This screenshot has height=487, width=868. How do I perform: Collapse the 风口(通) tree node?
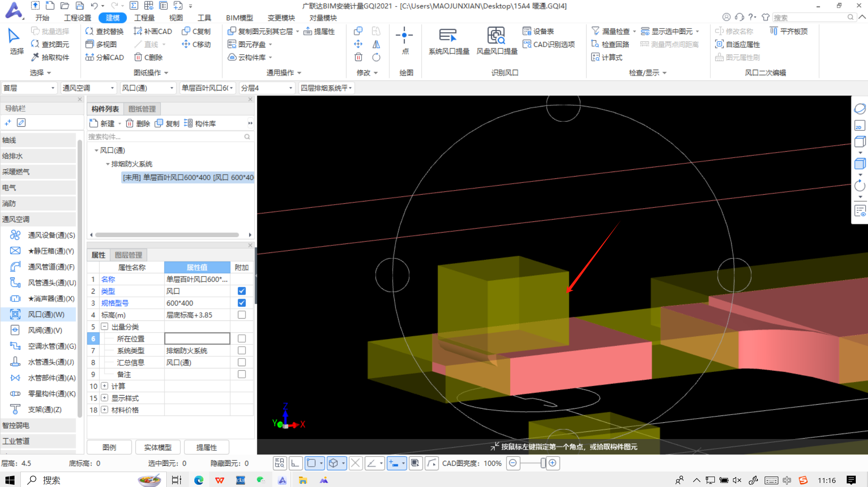pyautogui.click(x=96, y=150)
